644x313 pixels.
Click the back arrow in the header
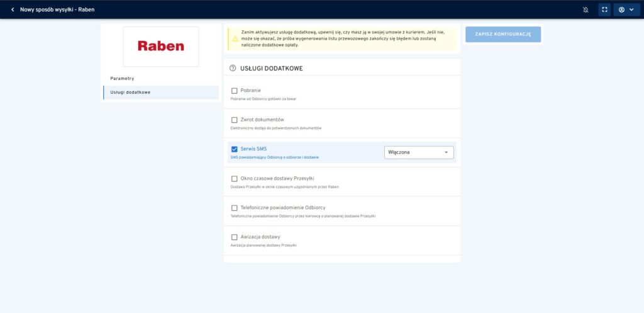12,9
